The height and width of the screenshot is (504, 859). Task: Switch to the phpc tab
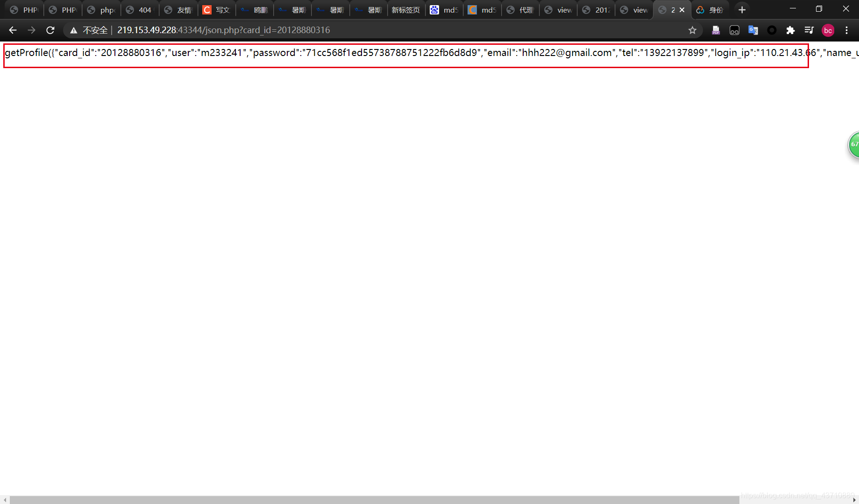pos(101,10)
